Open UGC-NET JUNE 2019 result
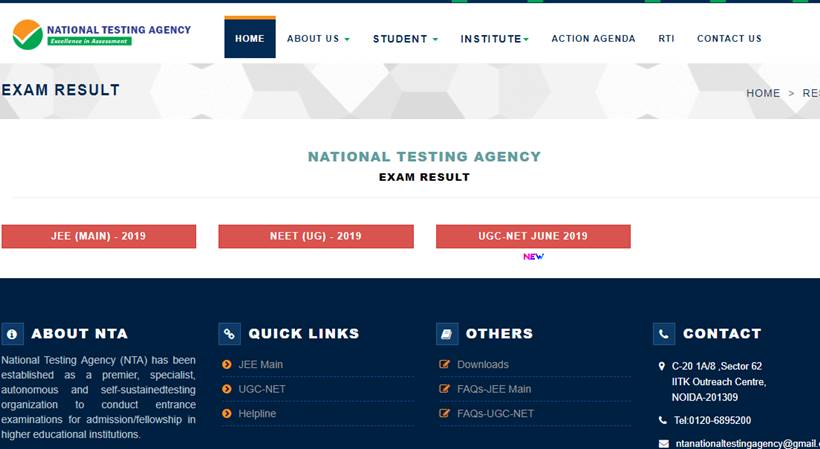 click(533, 236)
